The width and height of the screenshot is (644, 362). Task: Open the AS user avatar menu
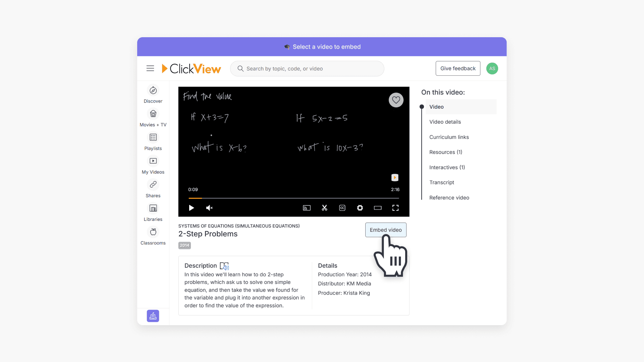[x=492, y=68]
